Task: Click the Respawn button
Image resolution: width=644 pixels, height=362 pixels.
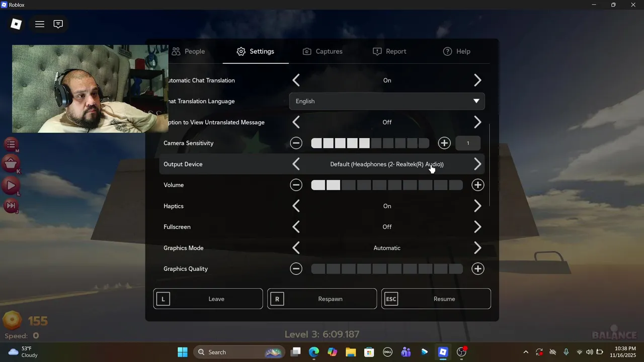Action: click(x=322, y=299)
